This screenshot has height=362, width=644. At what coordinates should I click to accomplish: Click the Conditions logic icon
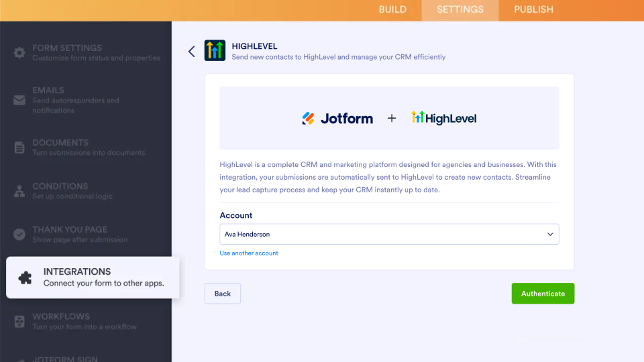[19, 191]
